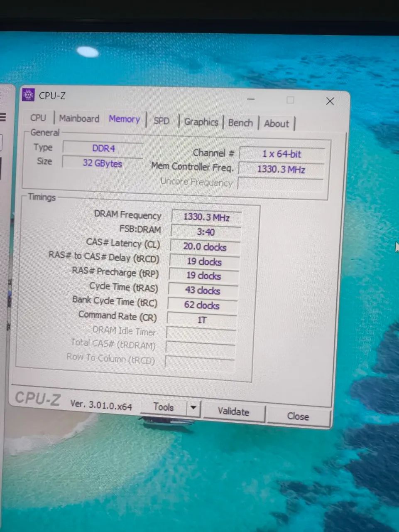Expand the Tools dropdown arrow
The width and height of the screenshot is (399, 532).
click(193, 408)
